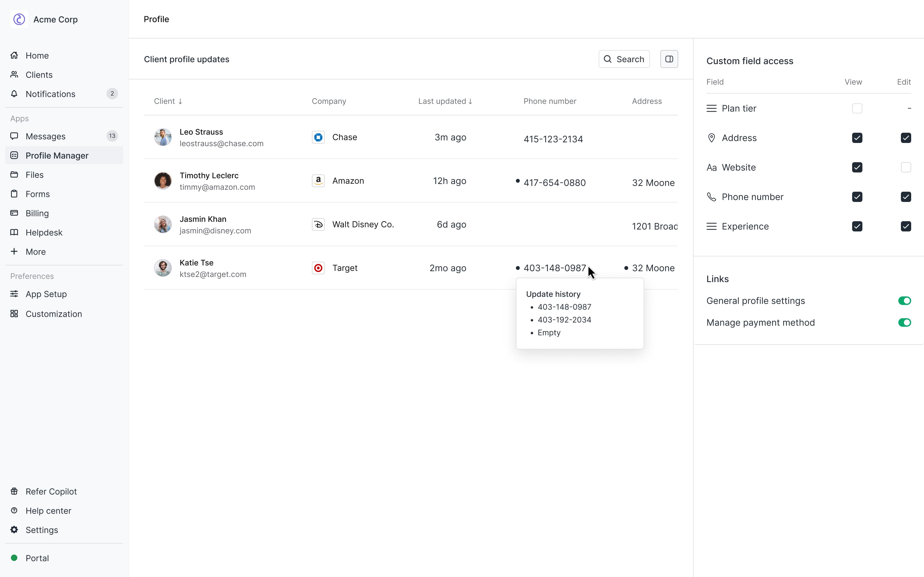Click the Walt Disney Co. logo

click(318, 224)
